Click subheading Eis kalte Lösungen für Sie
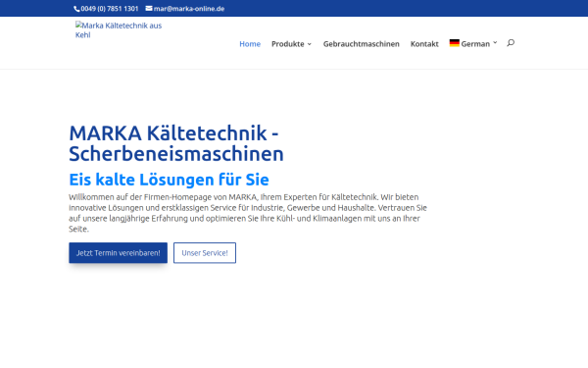This screenshot has width=588, height=368. [x=170, y=180]
